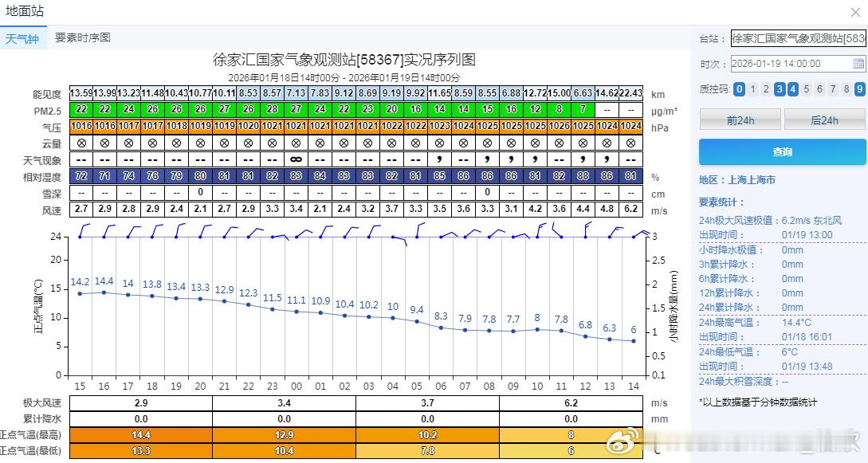Click chart temperature label 6.8
The width and height of the screenshot is (868, 463).
click(585, 324)
